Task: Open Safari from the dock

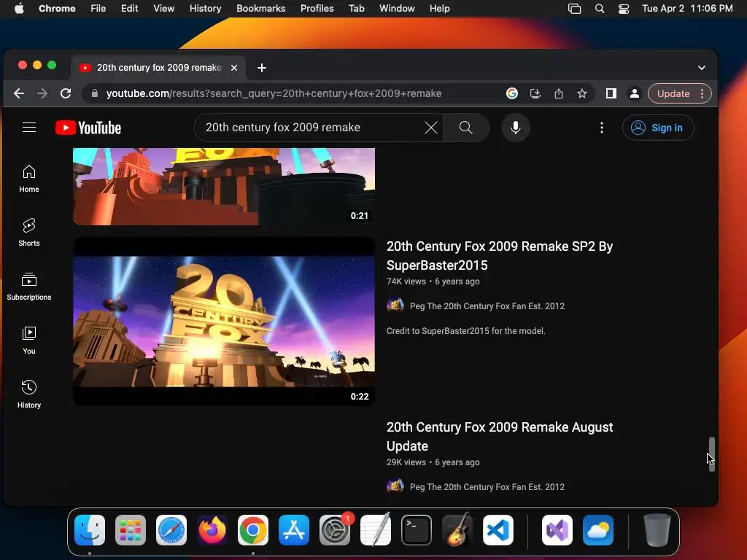Action: (171, 530)
